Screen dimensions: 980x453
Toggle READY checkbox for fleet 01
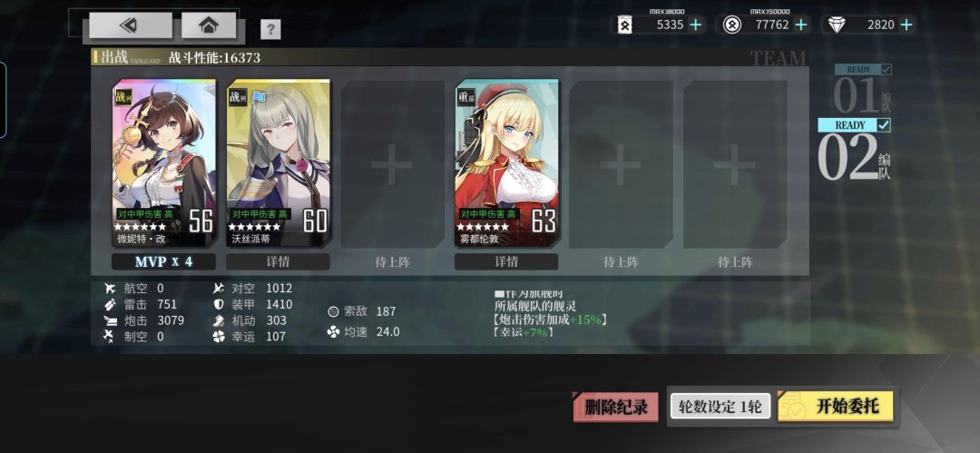pyautogui.click(x=885, y=70)
